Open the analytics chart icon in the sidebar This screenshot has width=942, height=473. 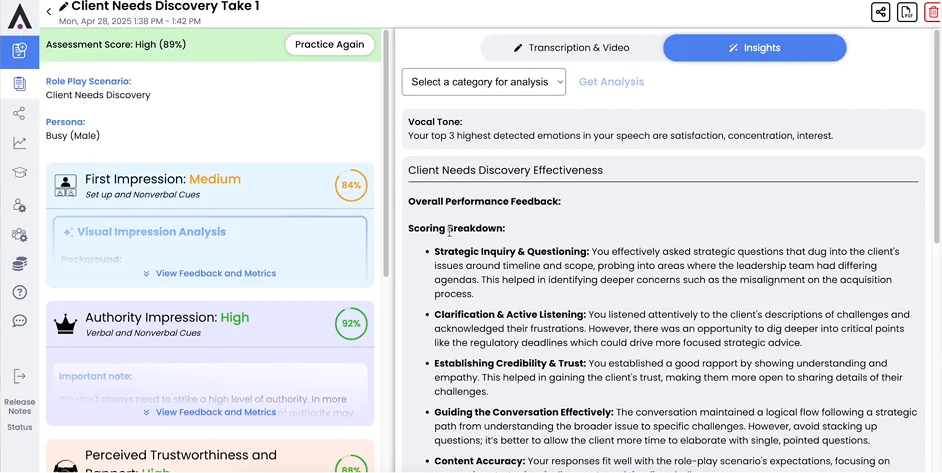pyautogui.click(x=19, y=143)
